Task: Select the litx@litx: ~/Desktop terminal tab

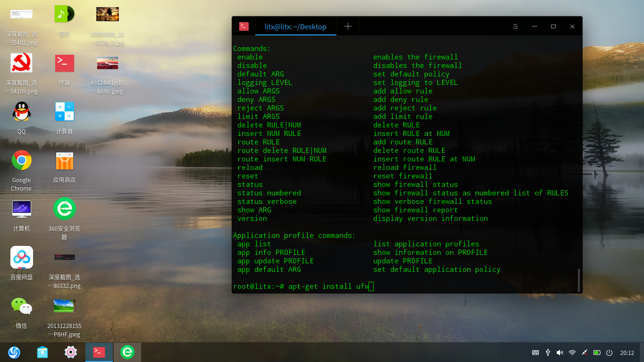Action: [x=295, y=26]
